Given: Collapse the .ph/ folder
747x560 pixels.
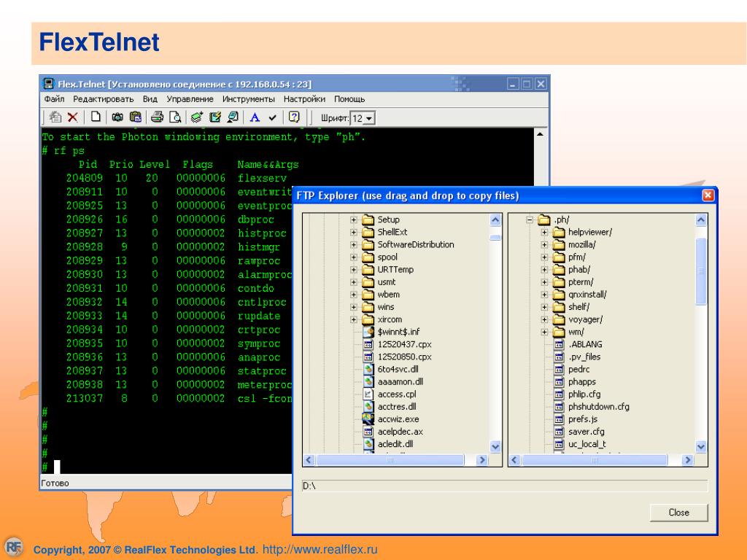Looking at the screenshot, I should point(530,219).
